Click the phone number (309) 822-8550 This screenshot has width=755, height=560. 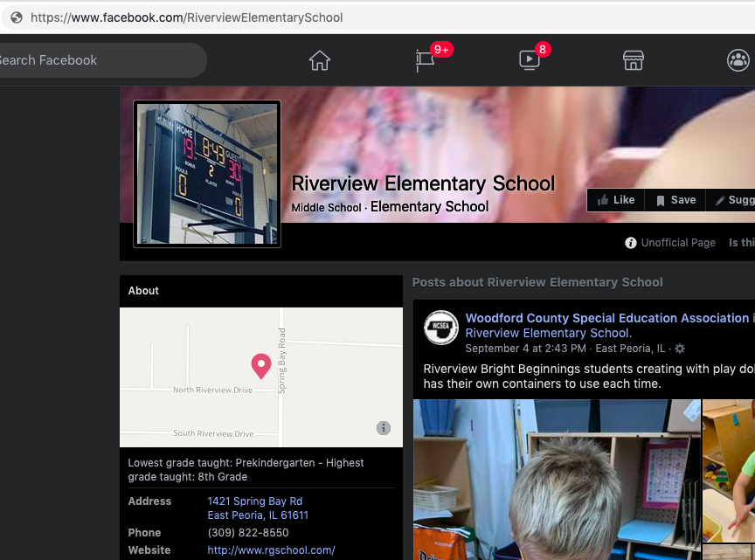pyautogui.click(x=248, y=533)
